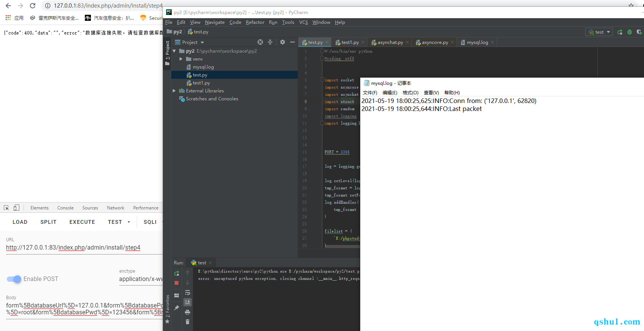Image resolution: width=644 pixels, height=331 pixels.
Task: Click the SPLIT button in HackBar
Action: [x=48, y=222]
